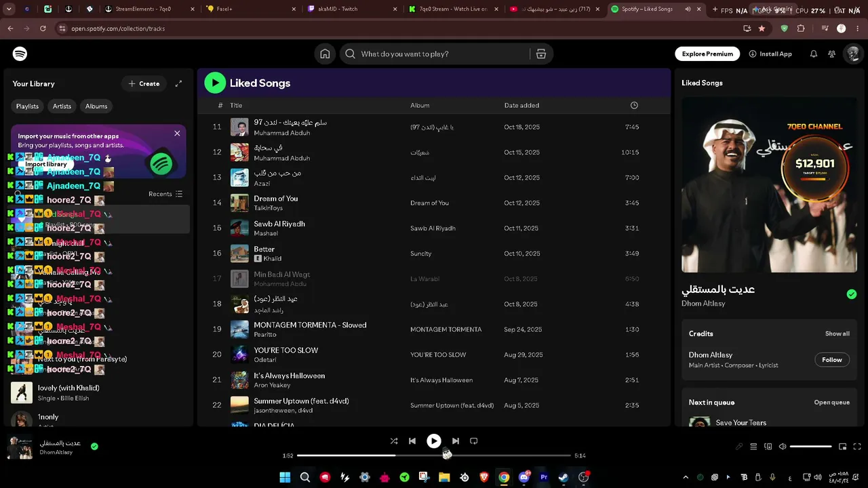Sort tracks by the duration clock icon

[634, 106]
